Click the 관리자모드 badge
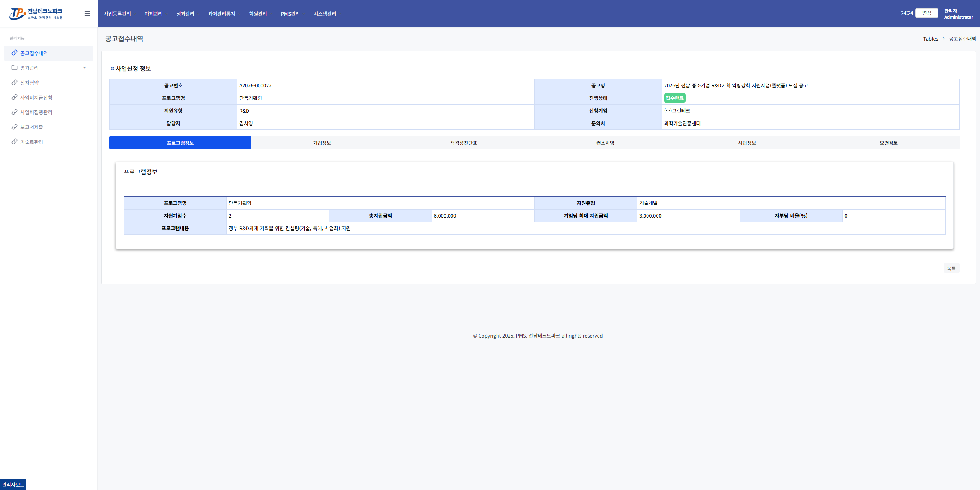Screen dimensions: 980x490 [x=13, y=485]
